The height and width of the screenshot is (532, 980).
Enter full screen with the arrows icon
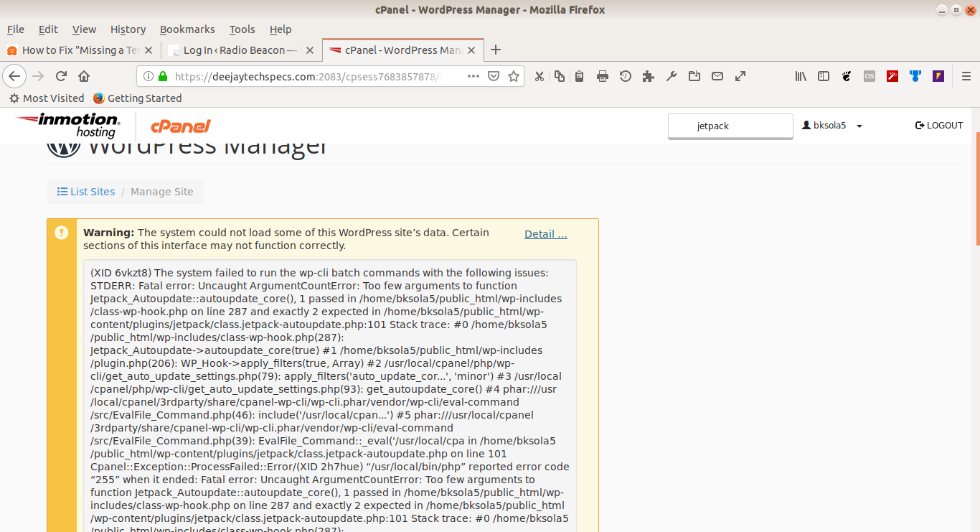coord(740,76)
